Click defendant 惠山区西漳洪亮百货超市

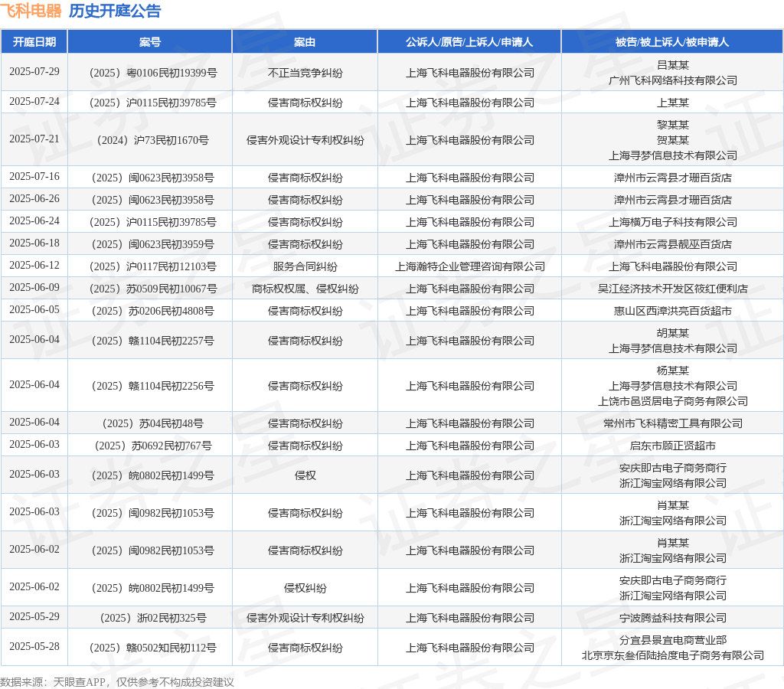tap(672, 311)
